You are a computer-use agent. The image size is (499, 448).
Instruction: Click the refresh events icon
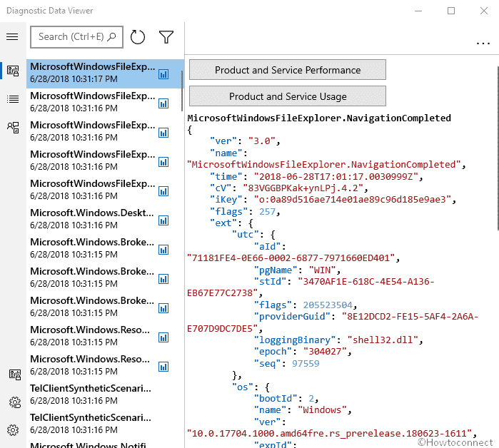coord(138,37)
